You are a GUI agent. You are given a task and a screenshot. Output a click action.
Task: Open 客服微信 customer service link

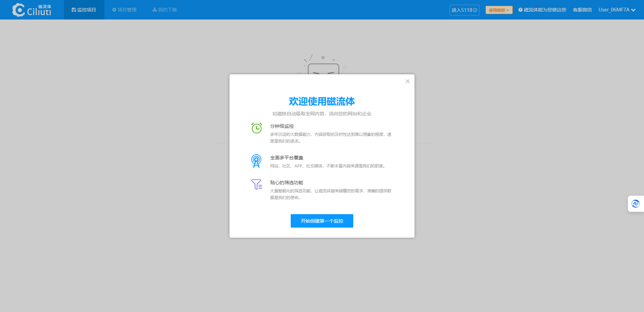tap(582, 9)
